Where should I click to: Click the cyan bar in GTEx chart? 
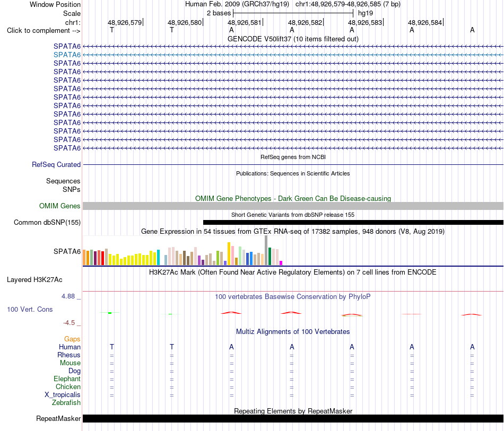coord(158,257)
